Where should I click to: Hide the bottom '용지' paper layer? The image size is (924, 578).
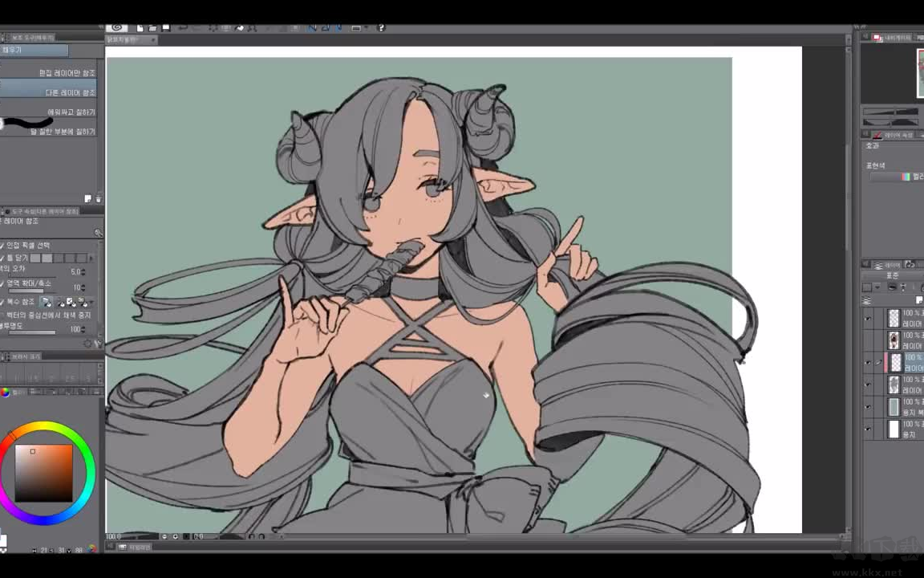click(x=866, y=429)
